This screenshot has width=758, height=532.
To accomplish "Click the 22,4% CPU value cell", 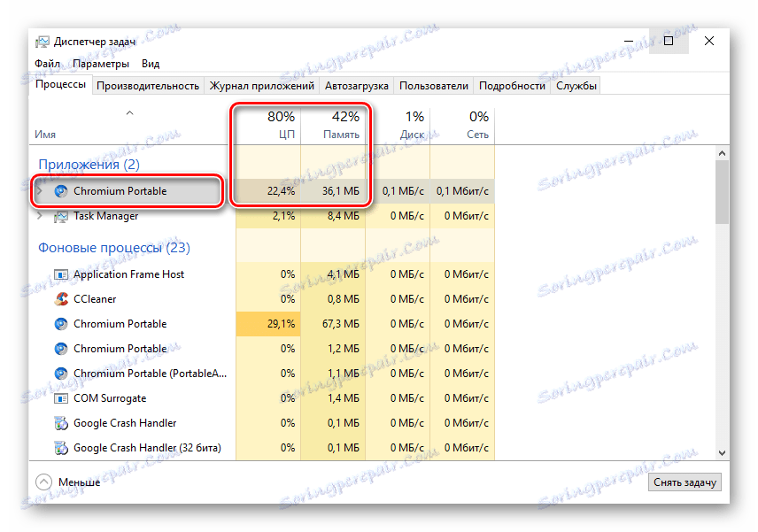I will coord(268,191).
